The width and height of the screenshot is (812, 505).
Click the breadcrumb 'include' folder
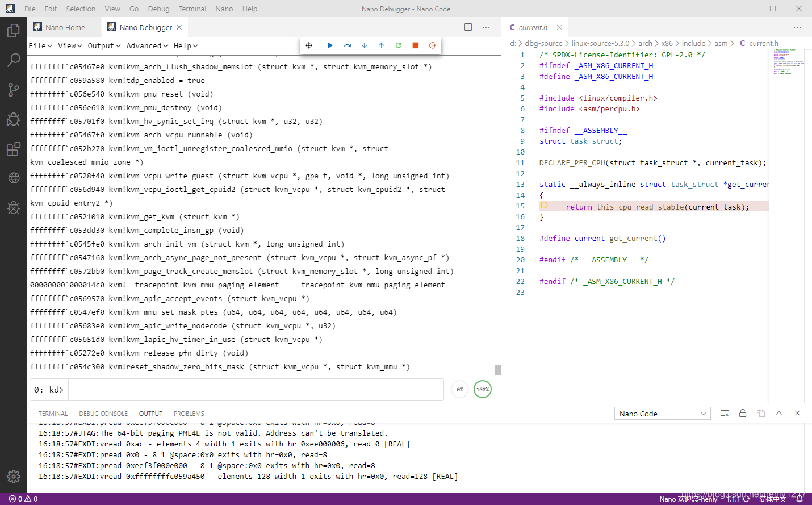(693, 43)
